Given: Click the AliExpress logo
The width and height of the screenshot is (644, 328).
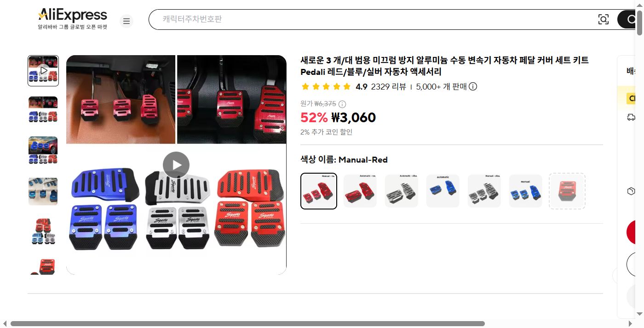Looking at the screenshot, I should click(72, 19).
